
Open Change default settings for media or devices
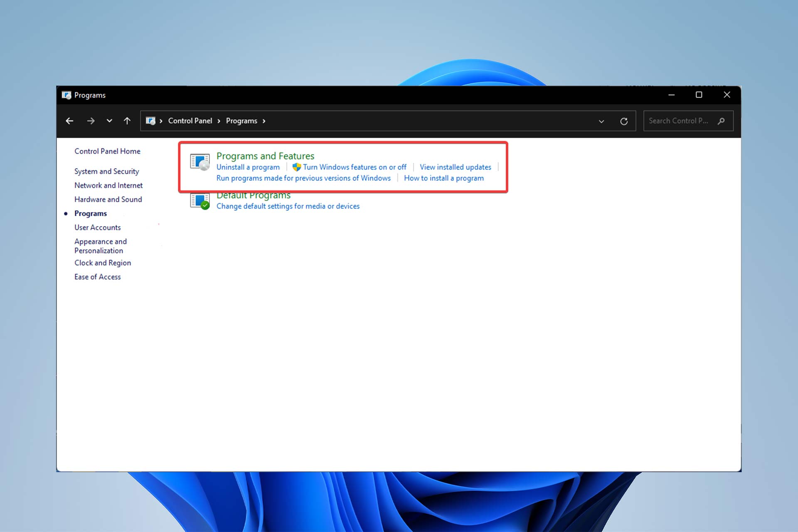coord(288,206)
